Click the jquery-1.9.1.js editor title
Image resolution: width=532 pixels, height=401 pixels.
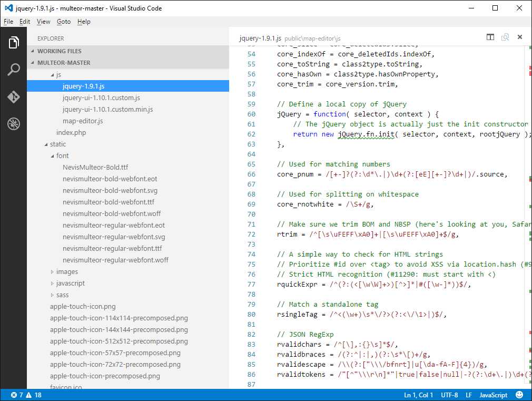pyautogui.click(x=260, y=38)
